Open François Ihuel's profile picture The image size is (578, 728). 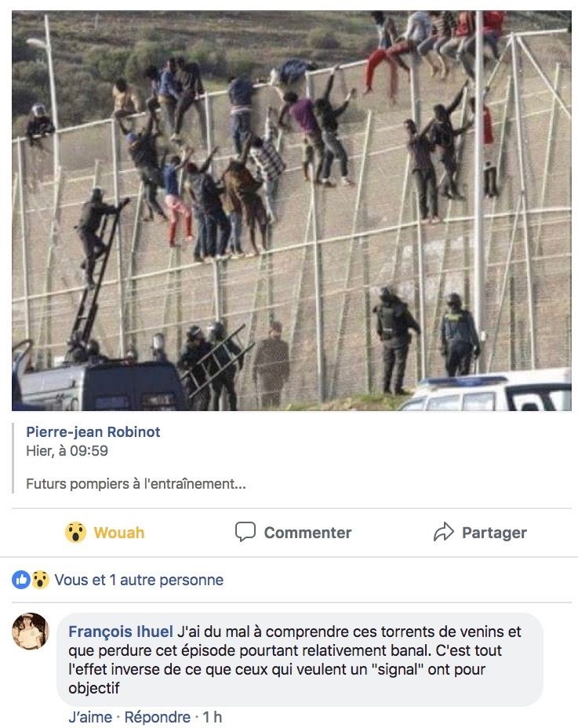(x=30, y=631)
